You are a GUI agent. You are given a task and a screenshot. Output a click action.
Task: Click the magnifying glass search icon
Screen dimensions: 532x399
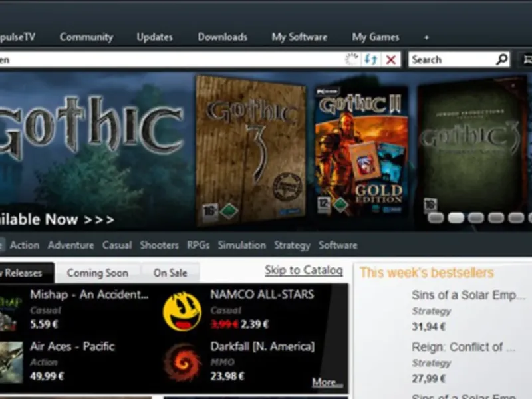502,59
